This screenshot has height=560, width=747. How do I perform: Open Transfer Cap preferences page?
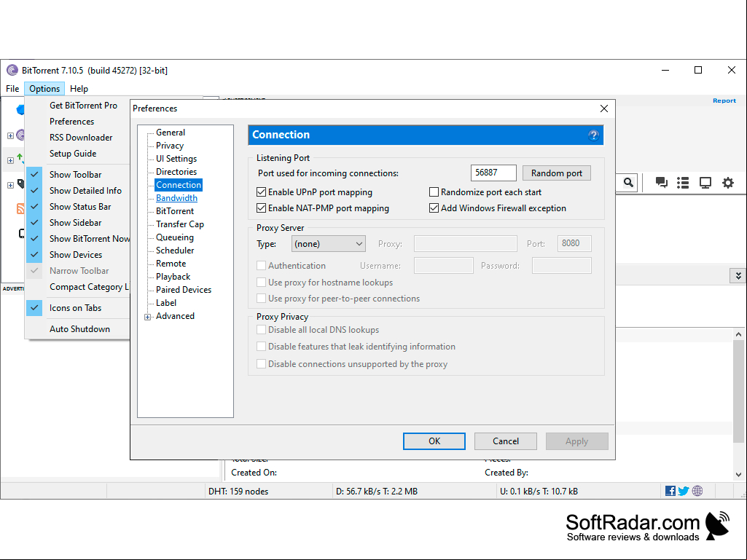pyautogui.click(x=179, y=224)
